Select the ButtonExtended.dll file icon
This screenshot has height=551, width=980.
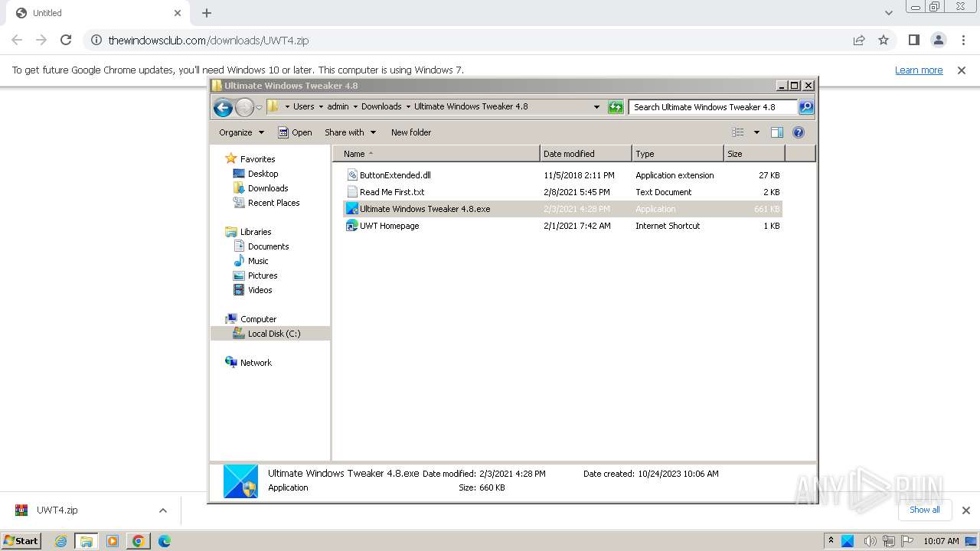click(x=352, y=175)
